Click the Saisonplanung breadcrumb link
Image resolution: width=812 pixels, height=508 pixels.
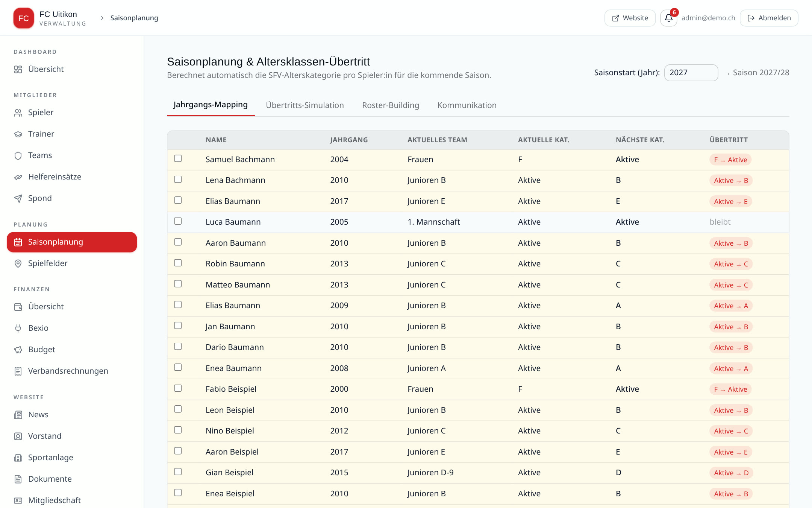click(x=134, y=18)
